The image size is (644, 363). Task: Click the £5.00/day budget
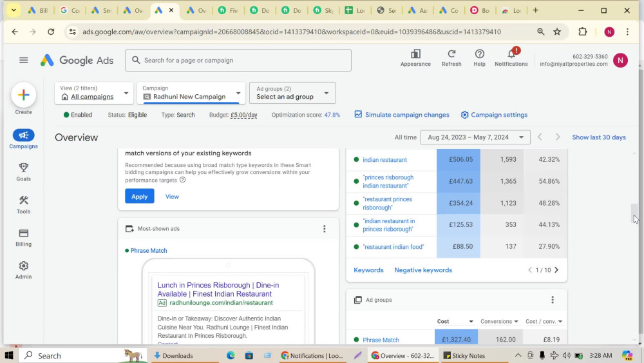[x=244, y=115]
